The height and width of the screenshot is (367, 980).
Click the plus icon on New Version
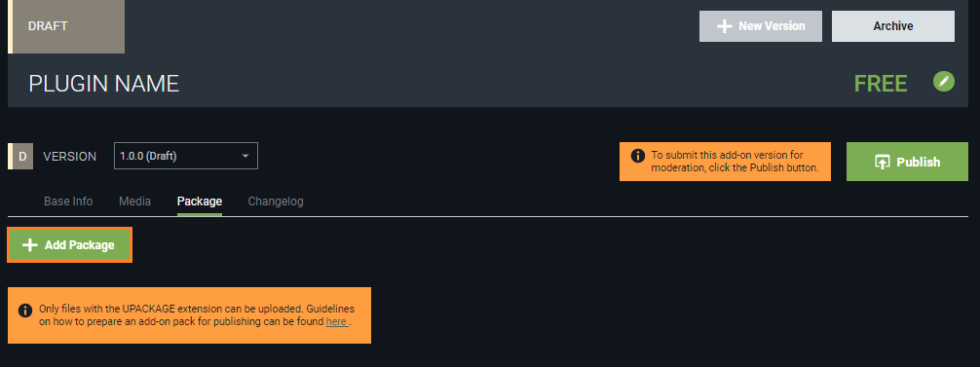coord(724,26)
